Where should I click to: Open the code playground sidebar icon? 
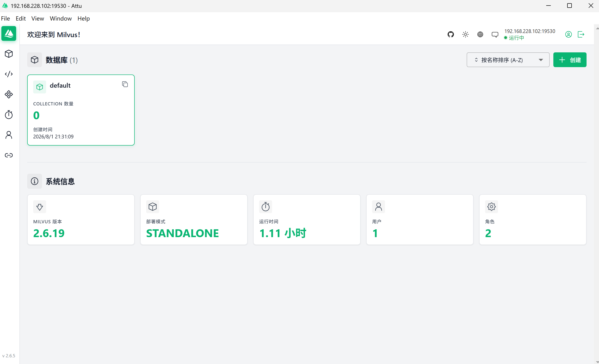point(9,74)
